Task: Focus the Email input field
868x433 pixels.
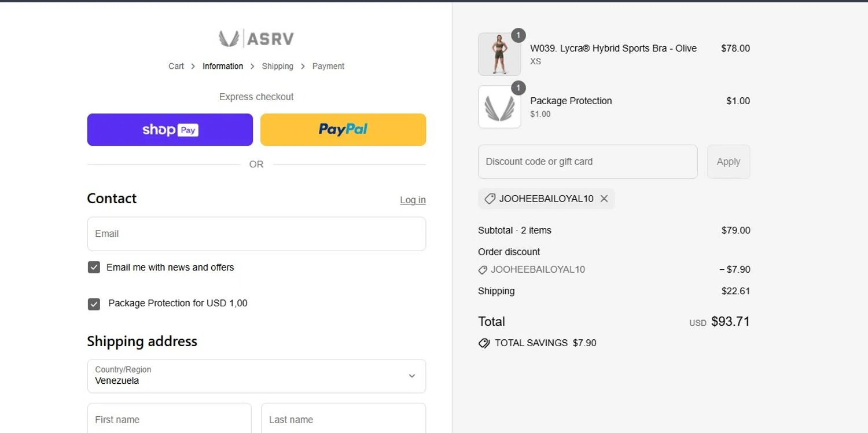Action: [x=256, y=234]
